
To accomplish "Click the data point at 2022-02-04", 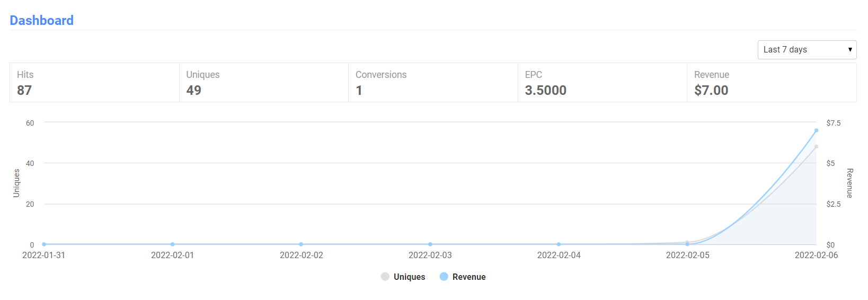I will coord(559,244).
